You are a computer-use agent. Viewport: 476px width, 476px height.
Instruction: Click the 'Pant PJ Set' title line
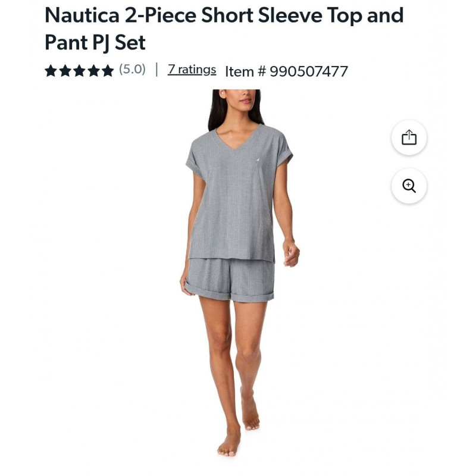[x=95, y=42]
